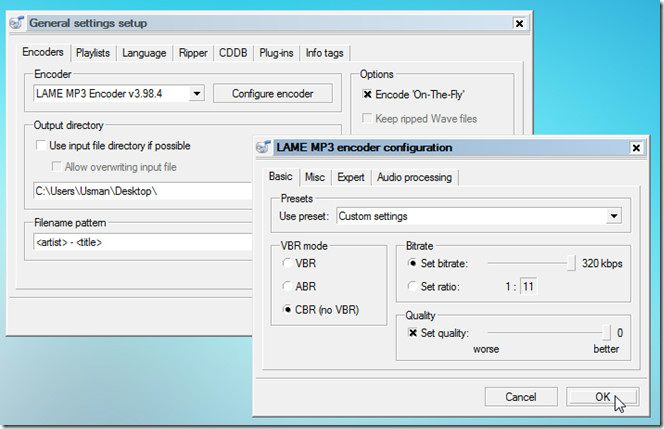Viewport: 664px width, 429px height.
Task: Click the quality slider handle
Action: click(x=607, y=332)
